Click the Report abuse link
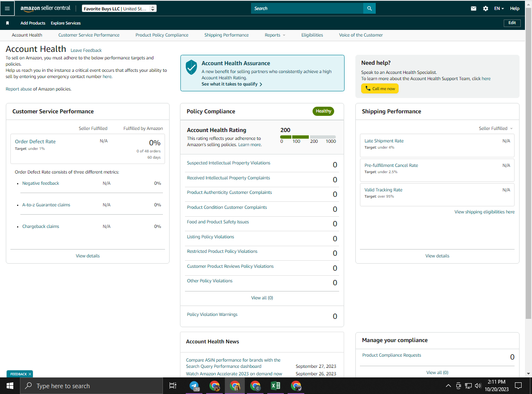This screenshot has height=394, width=532. 19,89
